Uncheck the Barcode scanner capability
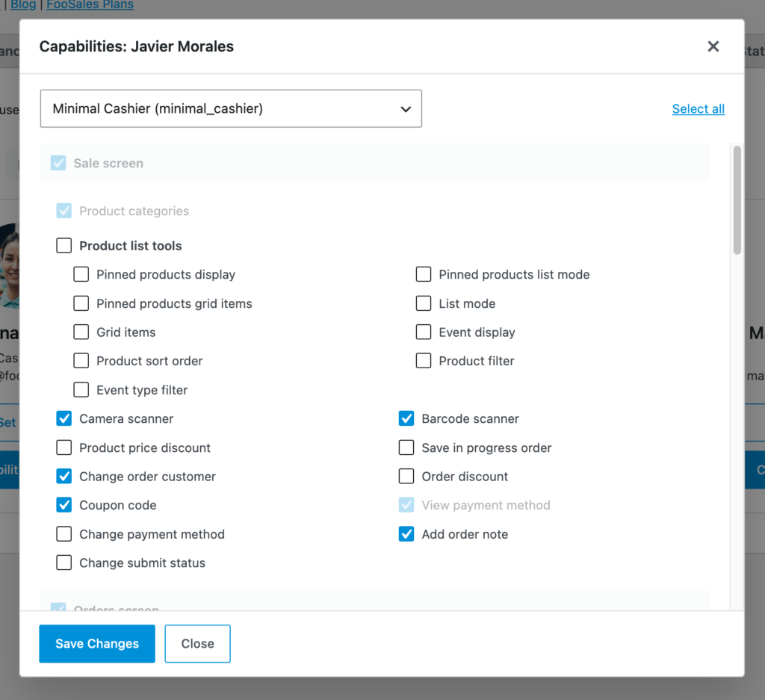765x700 pixels. (x=406, y=418)
